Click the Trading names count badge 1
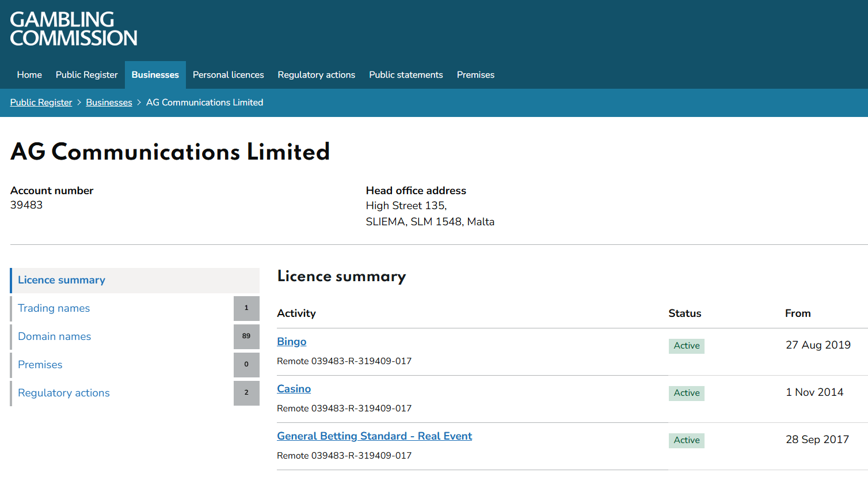This screenshot has width=868, height=484. (246, 308)
